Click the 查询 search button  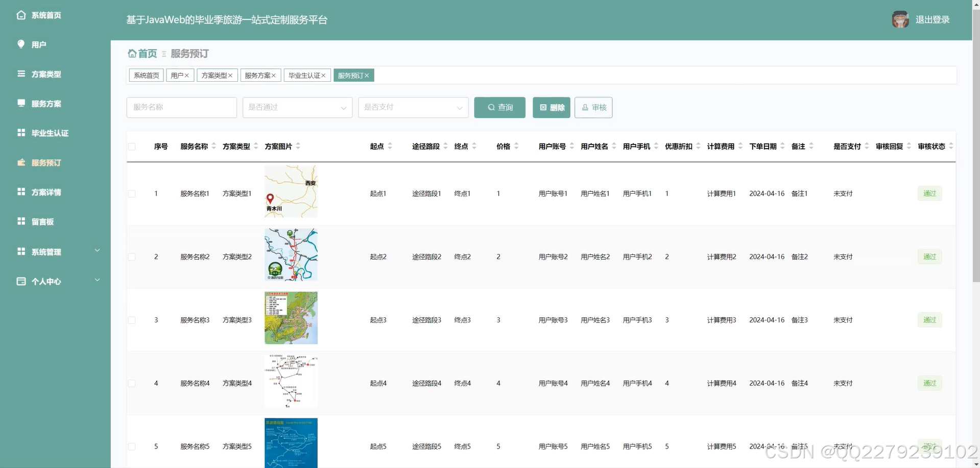click(x=499, y=107)
